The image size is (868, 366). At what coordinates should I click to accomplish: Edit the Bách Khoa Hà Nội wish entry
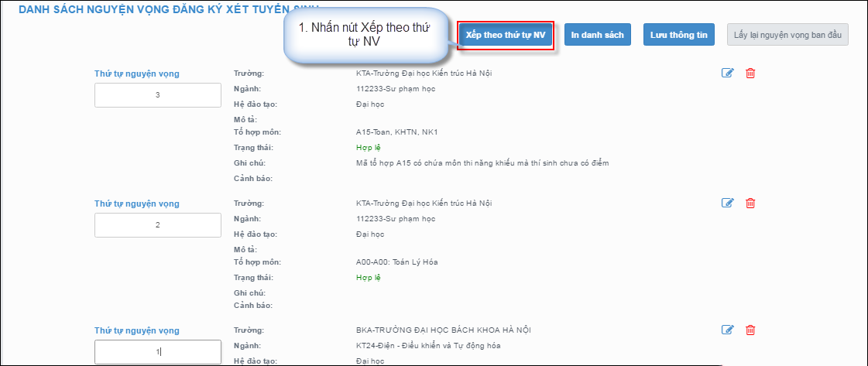[727, 330]
